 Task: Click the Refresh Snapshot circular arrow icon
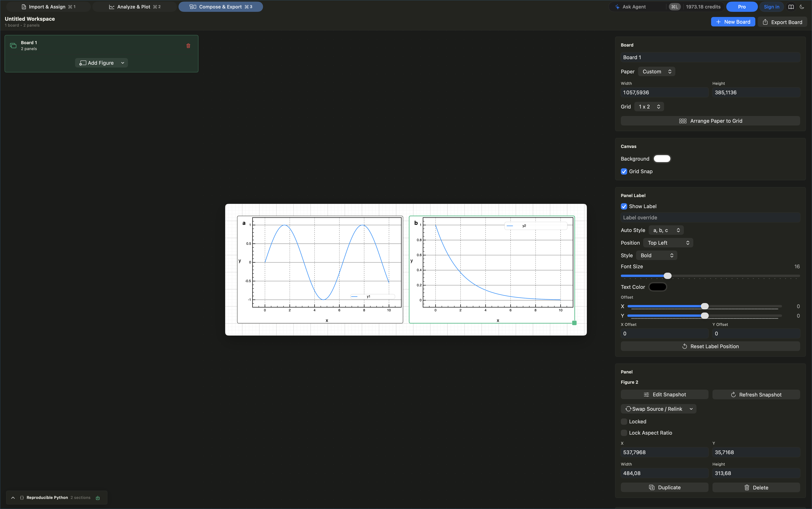pyautogui.click(x=733, y=395)
